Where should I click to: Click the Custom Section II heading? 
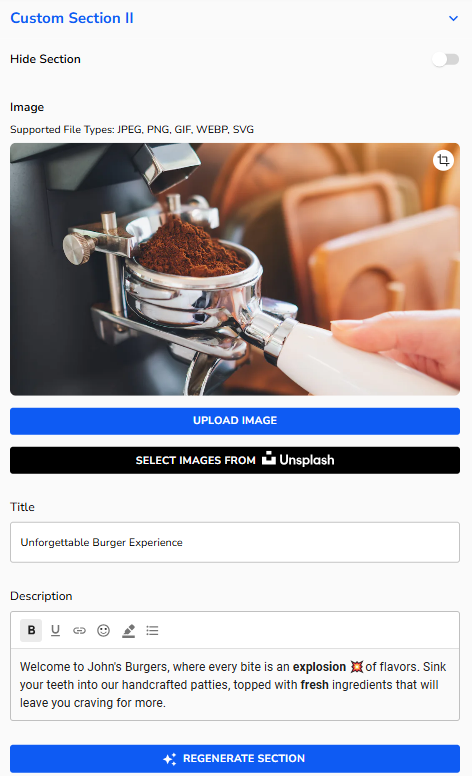[72, 18]
